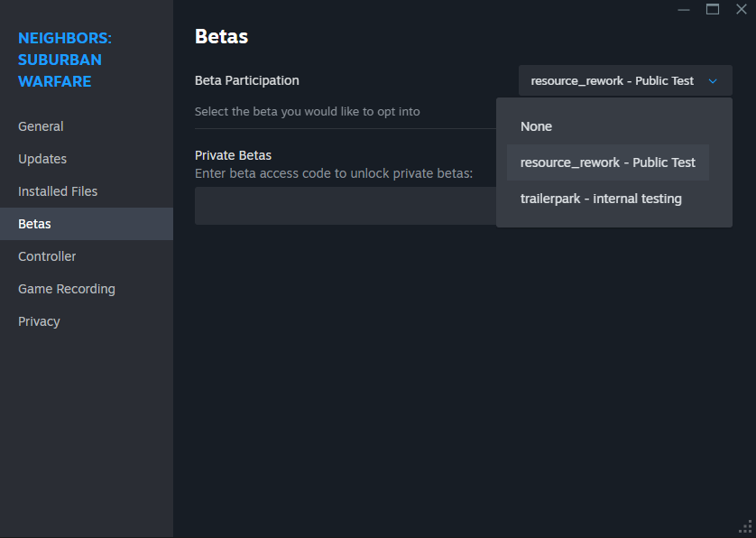Screen dimensions: 756x538
Task: Click the Beta Participation label
Action: pyautogui.click(x=247, y=80)
